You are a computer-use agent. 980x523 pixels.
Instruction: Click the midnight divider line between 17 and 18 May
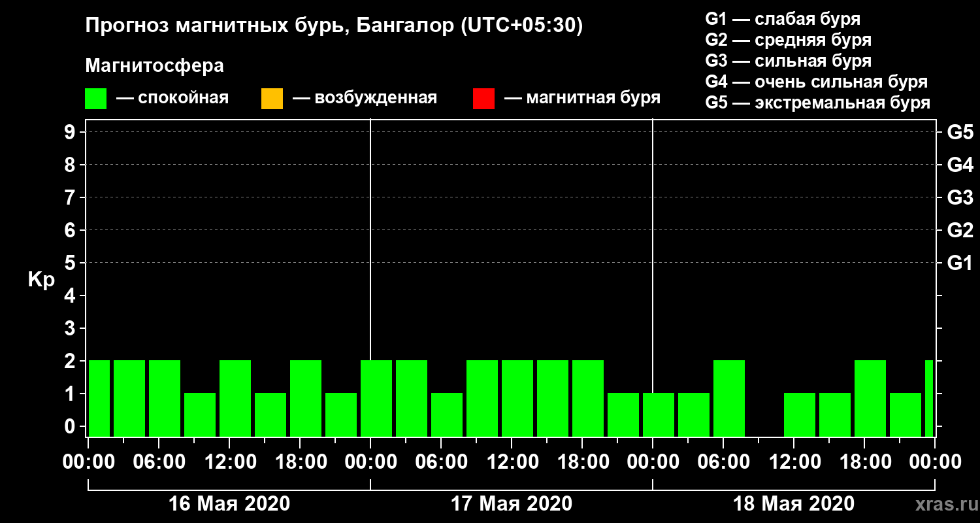653,255
